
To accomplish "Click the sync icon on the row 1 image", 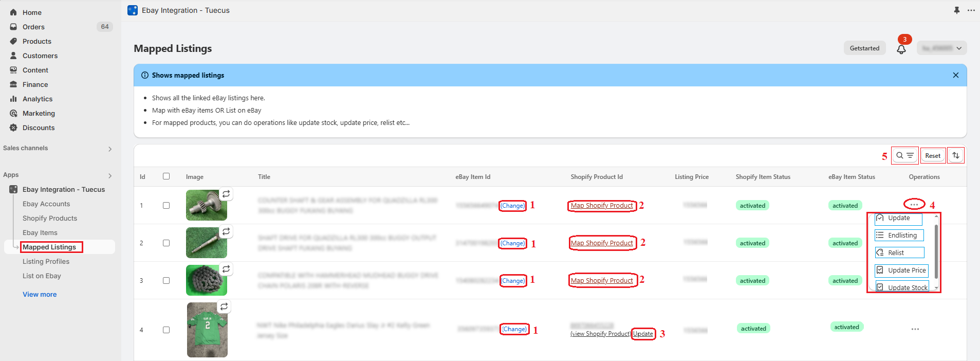I will 226,194.
